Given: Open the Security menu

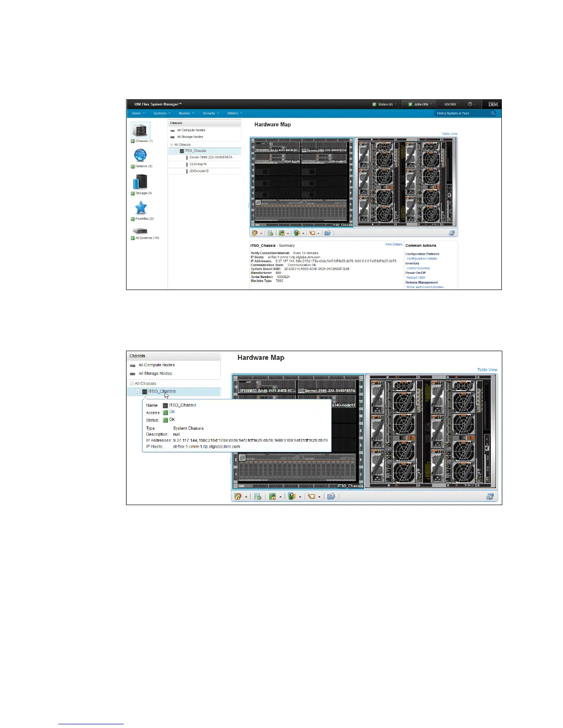Looking at the screenshot, I should pyautogui.click(x=211, y=113).
